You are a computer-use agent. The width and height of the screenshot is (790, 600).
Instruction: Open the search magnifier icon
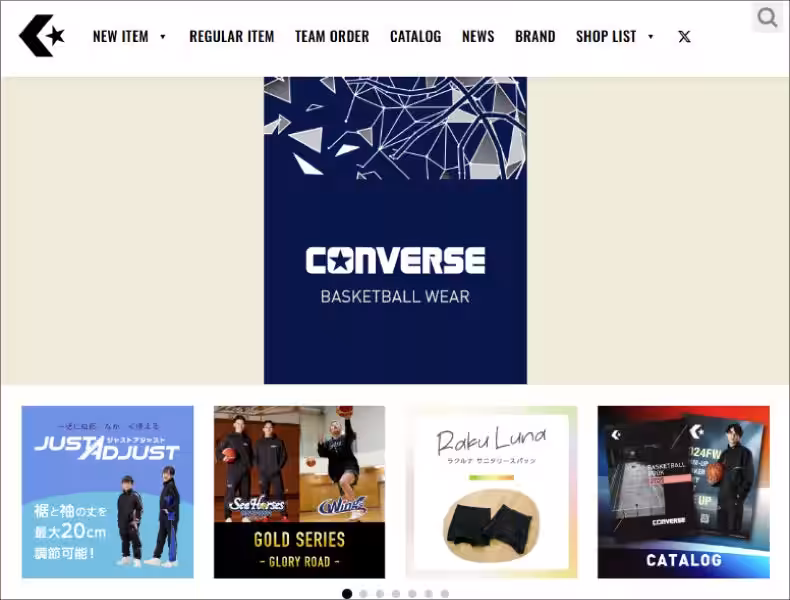click(x=767, y=18)
